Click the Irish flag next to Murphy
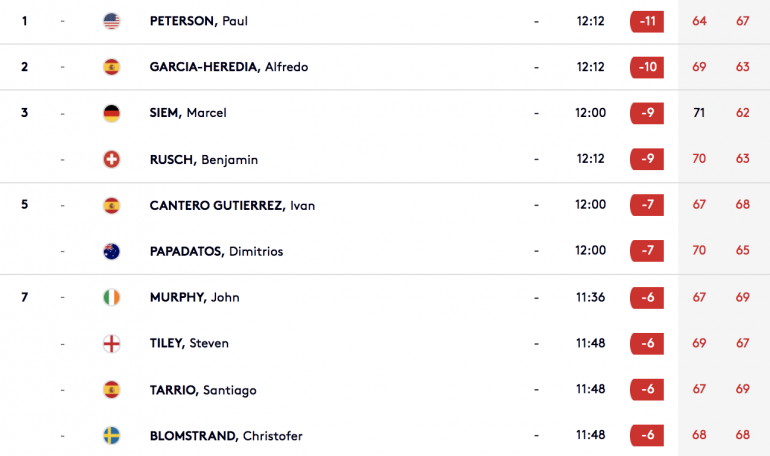This screenshot has height=456, width=770. [x=111, y=297]
